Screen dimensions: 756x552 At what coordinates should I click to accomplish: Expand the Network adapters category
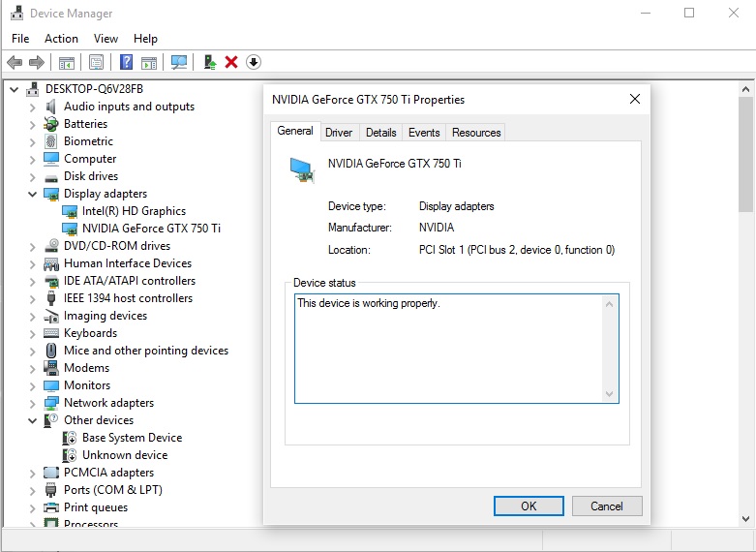click(x=32, y=404)
